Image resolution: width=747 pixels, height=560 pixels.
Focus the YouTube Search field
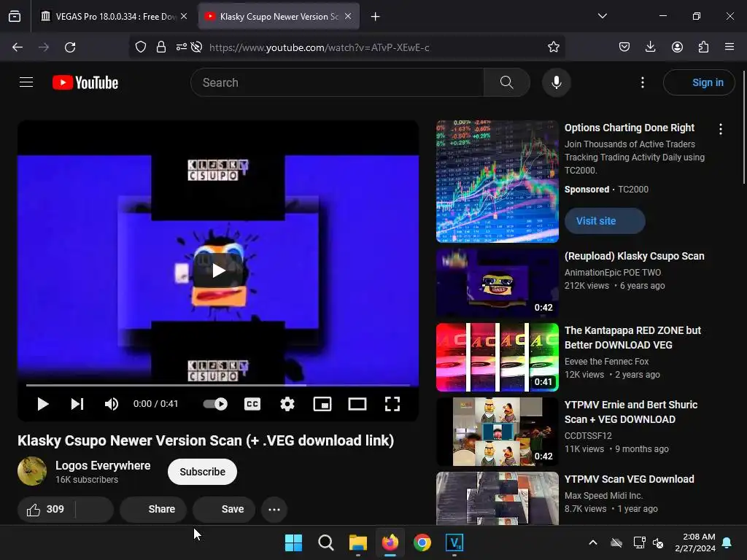click(337, 82)
